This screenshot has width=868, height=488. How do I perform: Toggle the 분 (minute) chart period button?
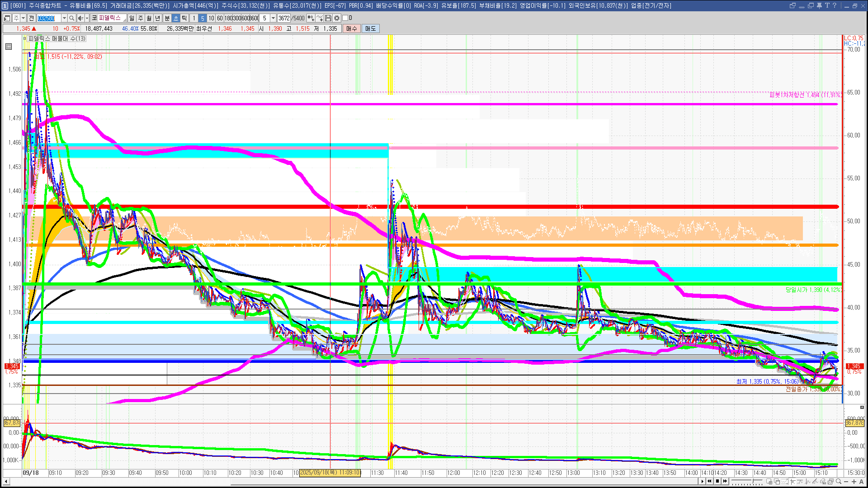[x=167, y=18]
